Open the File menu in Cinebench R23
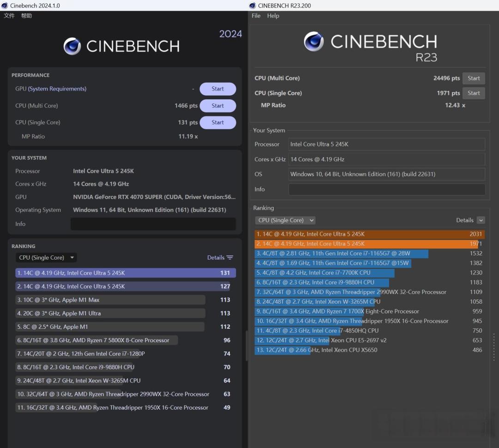Image resolution: width=499 pixels, height=448 pixels. 256,16
